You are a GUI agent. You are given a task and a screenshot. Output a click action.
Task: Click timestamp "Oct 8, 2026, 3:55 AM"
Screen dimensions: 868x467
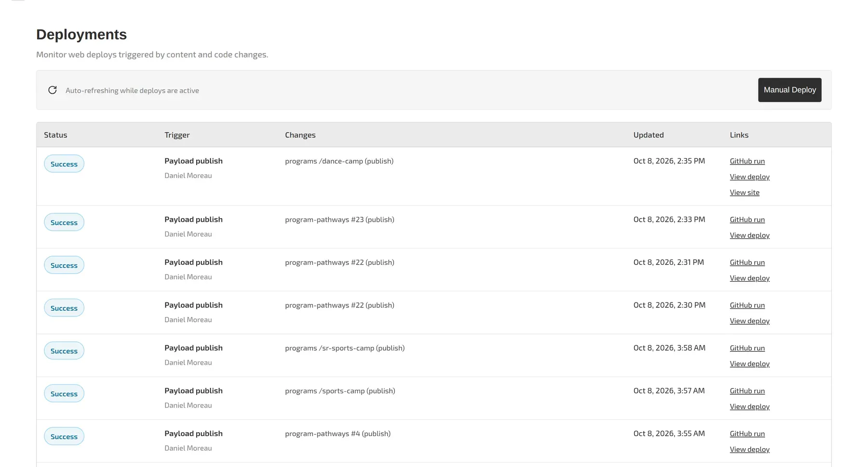point(669,434)
